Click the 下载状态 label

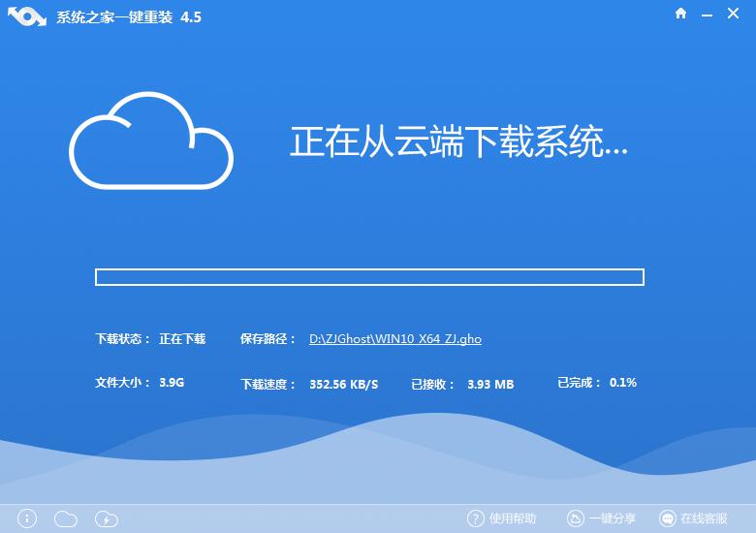(122, 339)
